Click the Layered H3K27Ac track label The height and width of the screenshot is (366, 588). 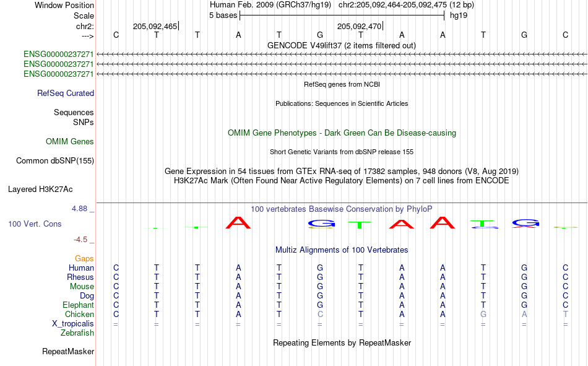click(40, 190)
